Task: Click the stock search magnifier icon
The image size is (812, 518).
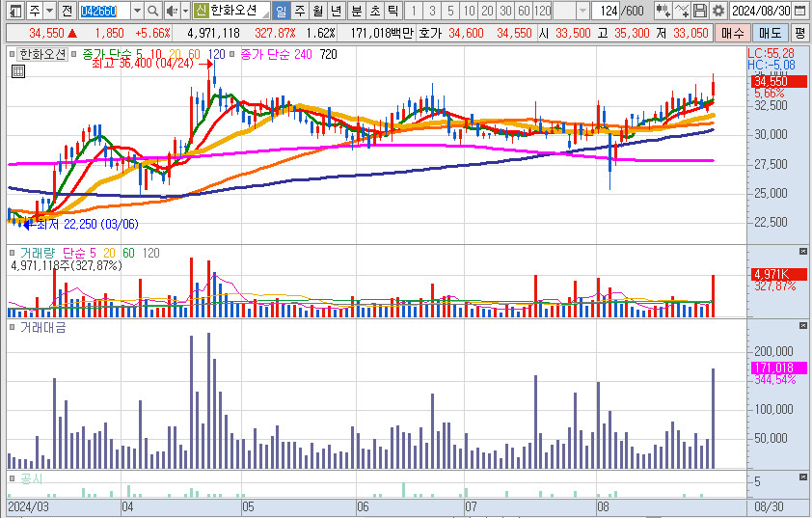Action: point(153,11)
